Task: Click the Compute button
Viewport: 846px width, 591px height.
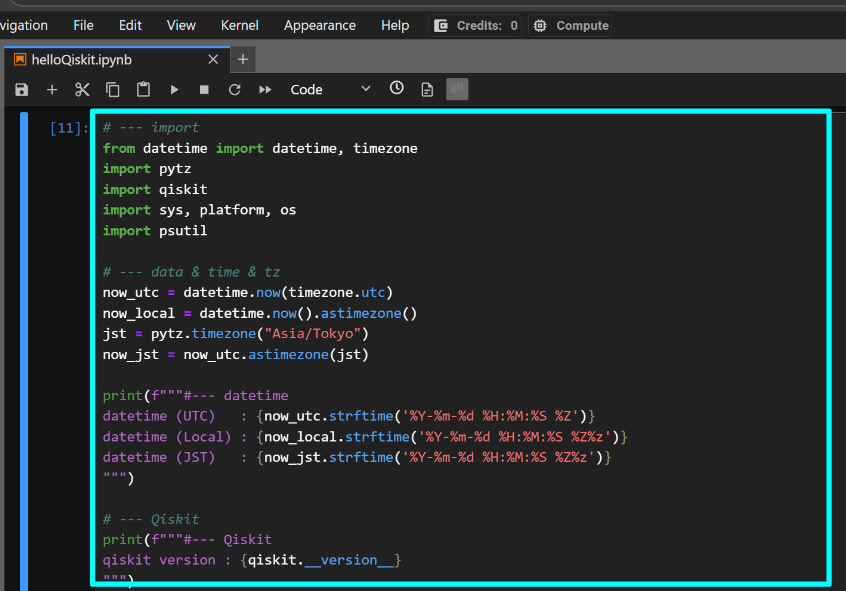Action: (x=570, y=25)
